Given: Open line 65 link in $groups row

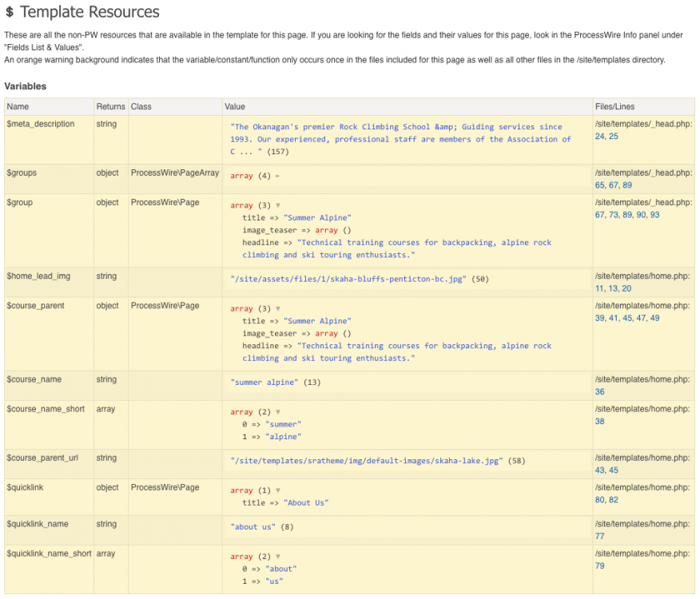Looking at the screenshot, I should (600, 185).
